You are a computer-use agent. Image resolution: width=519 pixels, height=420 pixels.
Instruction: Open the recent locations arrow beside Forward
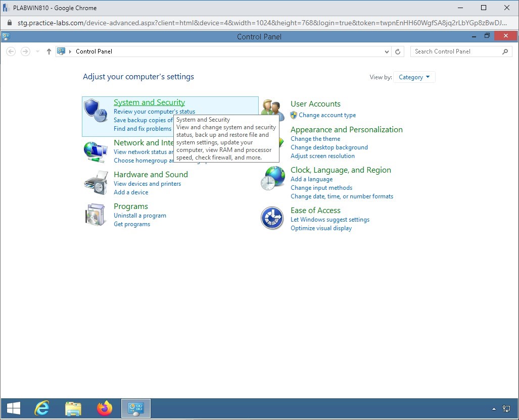tap(37, 51)
